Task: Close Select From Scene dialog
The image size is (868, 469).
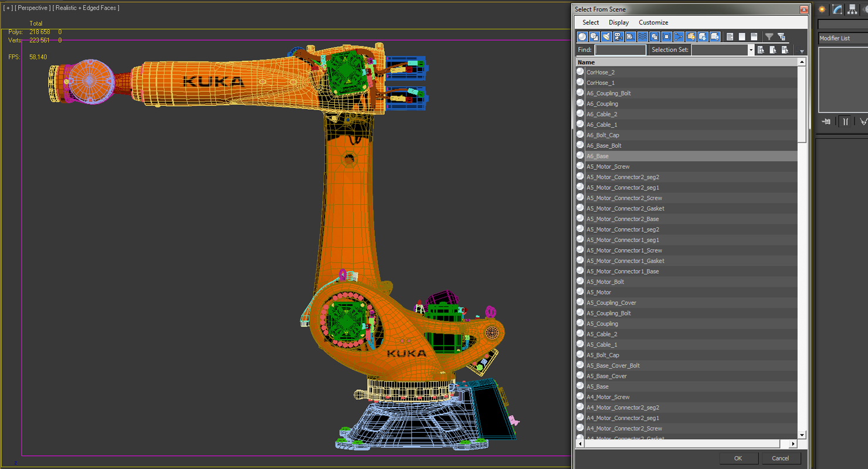Action: 803,9
